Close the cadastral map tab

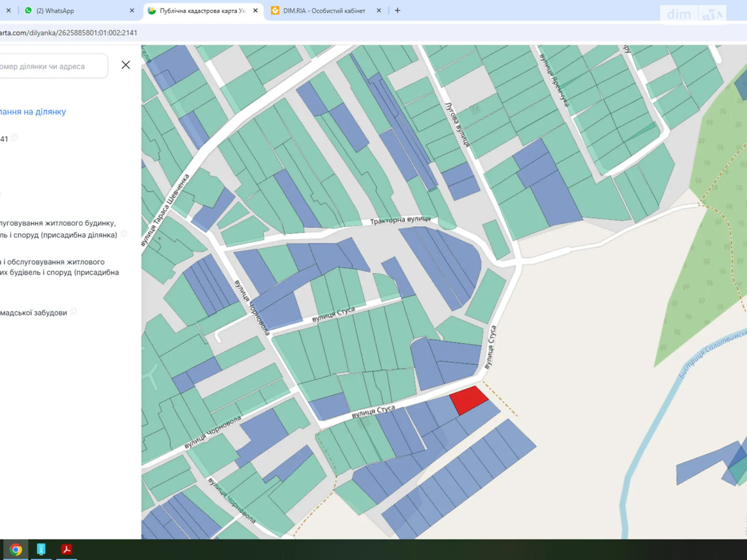click(x=255, y=10)
